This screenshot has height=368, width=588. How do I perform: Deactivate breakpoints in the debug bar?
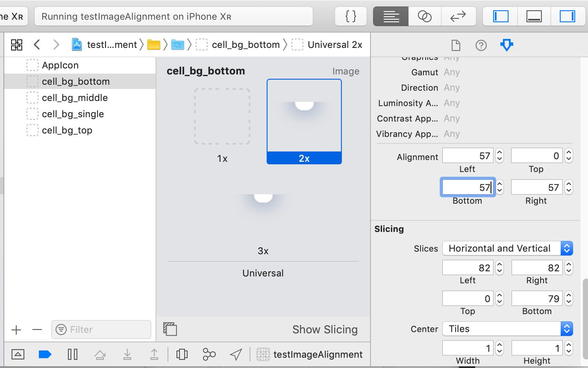(x=45, y=354)
